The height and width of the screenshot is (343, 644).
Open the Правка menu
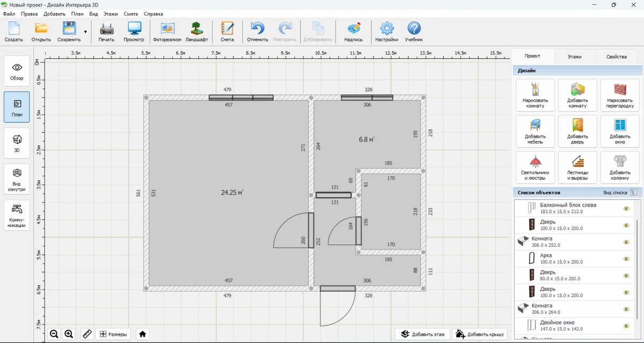(29, 13)
